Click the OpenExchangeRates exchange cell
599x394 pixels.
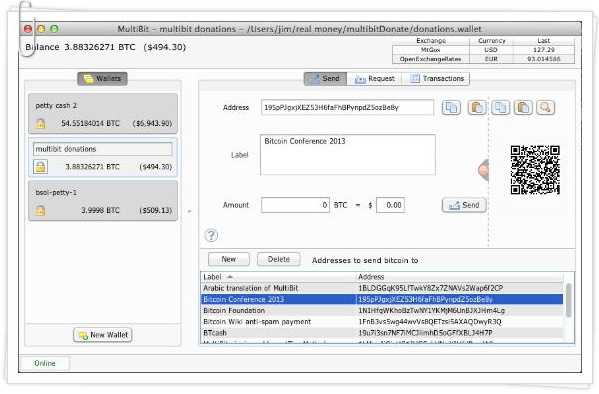click(431, 59)
